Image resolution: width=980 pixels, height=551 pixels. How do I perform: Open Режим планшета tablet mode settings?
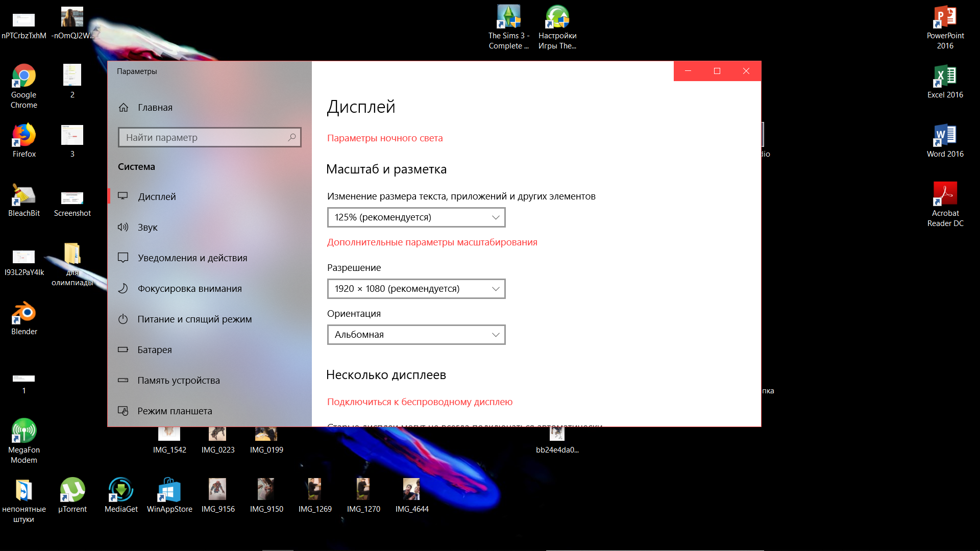point(174,411)
